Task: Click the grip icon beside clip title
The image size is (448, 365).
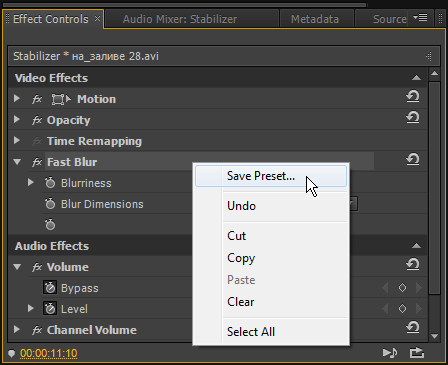Action: tap(429, 56)
